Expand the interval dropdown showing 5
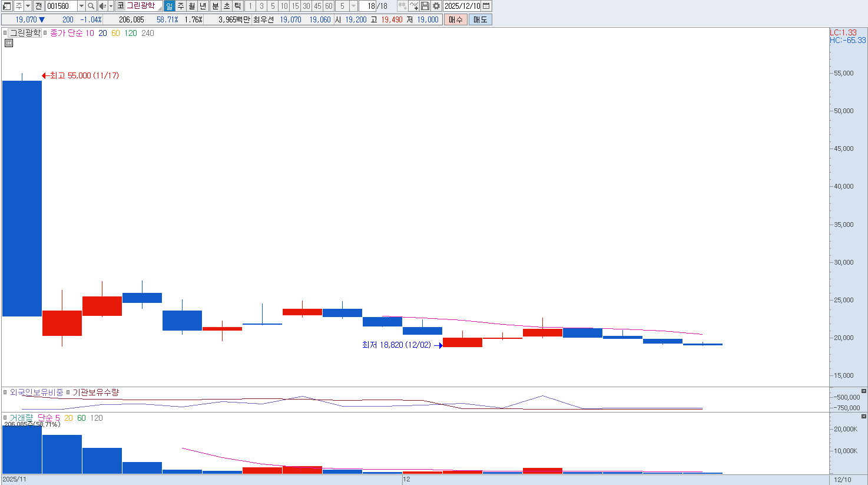The height and width of the screenshot is (485, 868). click(x=353, y=6)
